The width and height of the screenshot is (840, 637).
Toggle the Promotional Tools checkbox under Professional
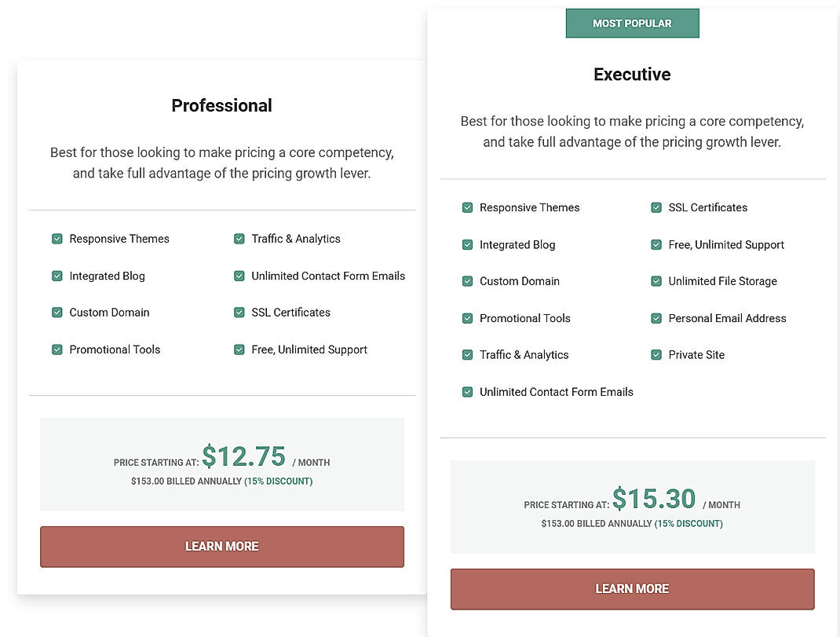point(57,350)
